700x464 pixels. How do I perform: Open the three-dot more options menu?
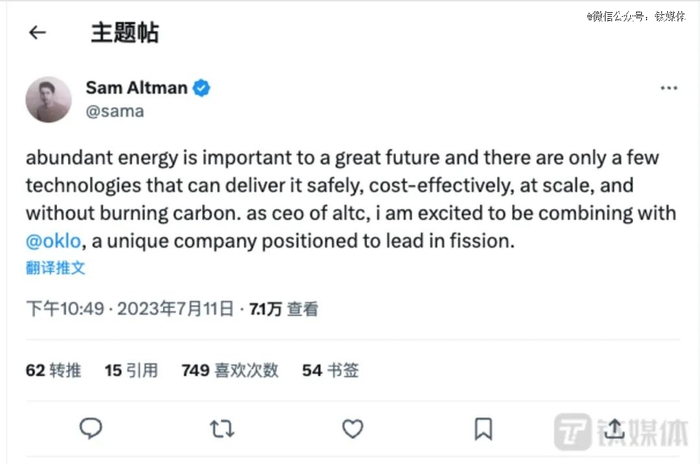(x=669, y=88)
